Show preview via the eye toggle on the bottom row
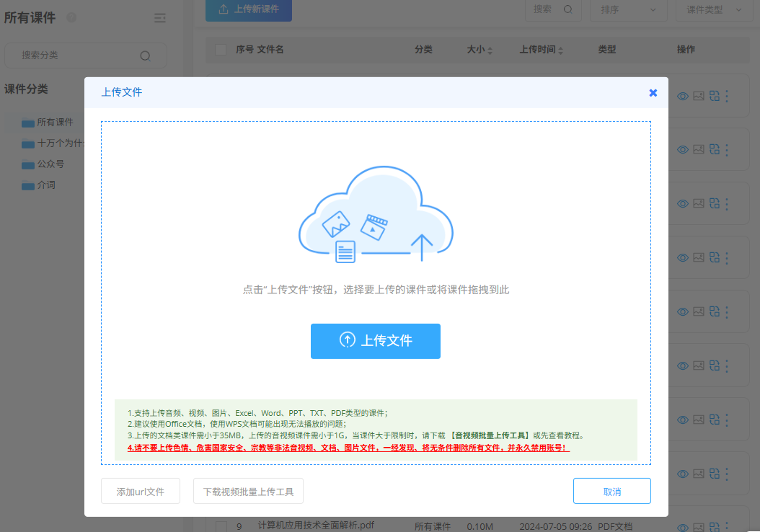 682,527
